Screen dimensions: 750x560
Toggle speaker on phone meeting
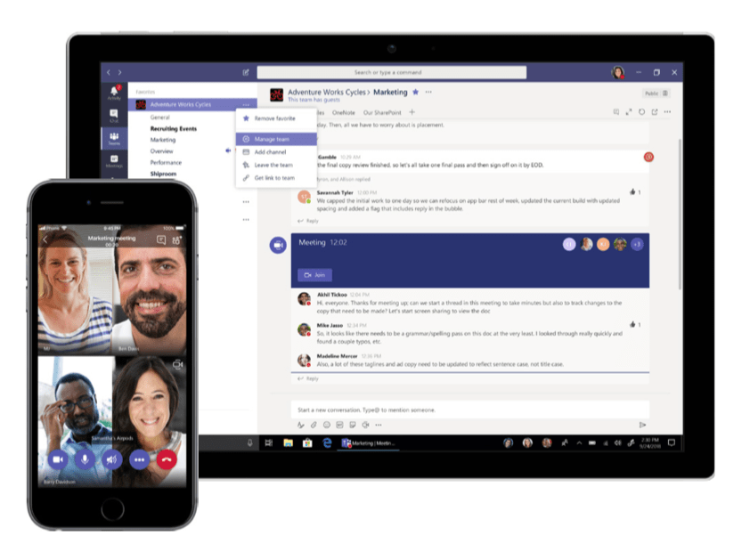point(112,459)
